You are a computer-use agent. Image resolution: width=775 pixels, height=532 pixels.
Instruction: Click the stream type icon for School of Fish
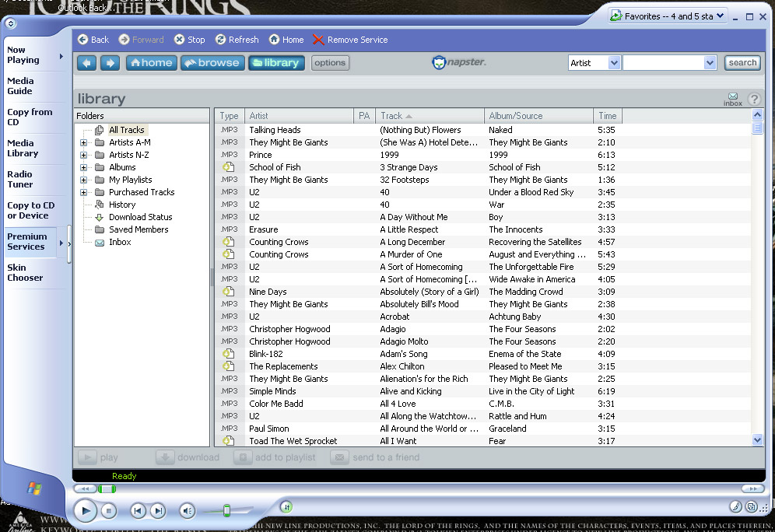tap(228, 167)
